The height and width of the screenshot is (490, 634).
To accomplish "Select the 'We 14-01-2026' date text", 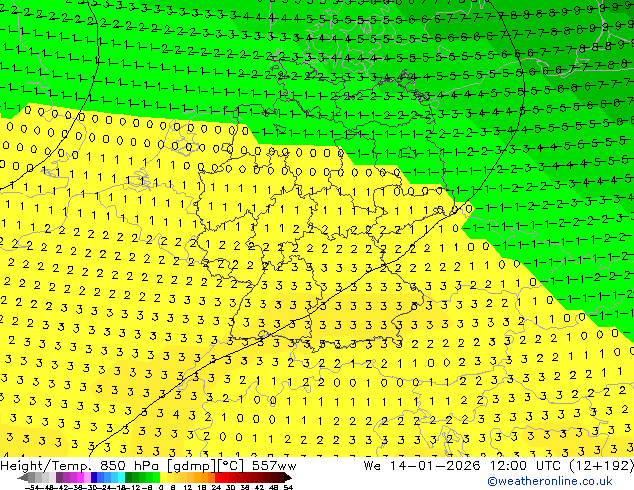I will [422, 466].
